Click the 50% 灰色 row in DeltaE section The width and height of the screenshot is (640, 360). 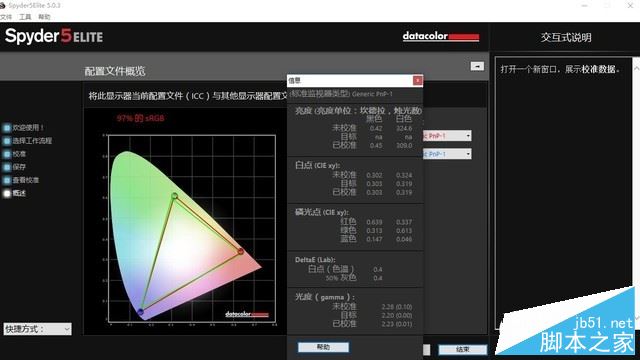pyautogui.click(x=354, y=278)
